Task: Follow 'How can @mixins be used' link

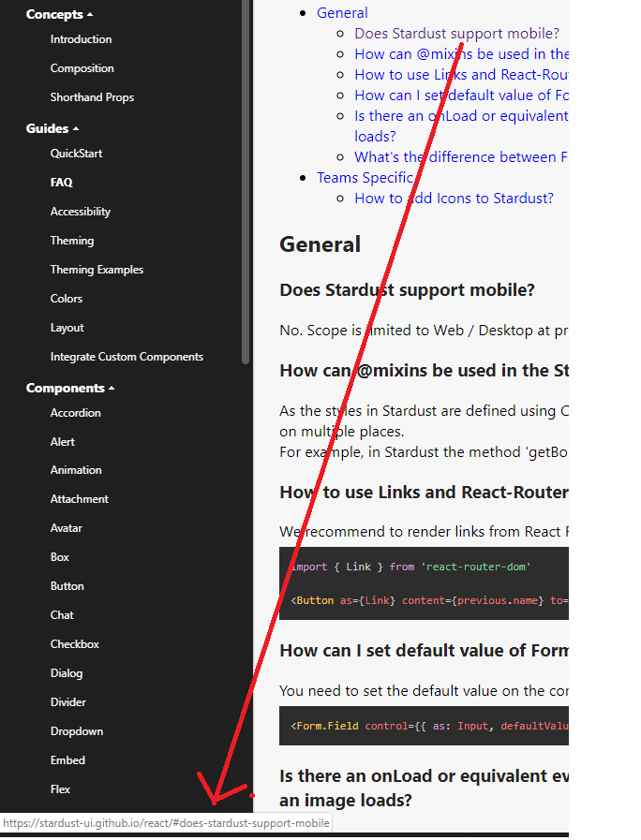Action: (x=461, y=54)
